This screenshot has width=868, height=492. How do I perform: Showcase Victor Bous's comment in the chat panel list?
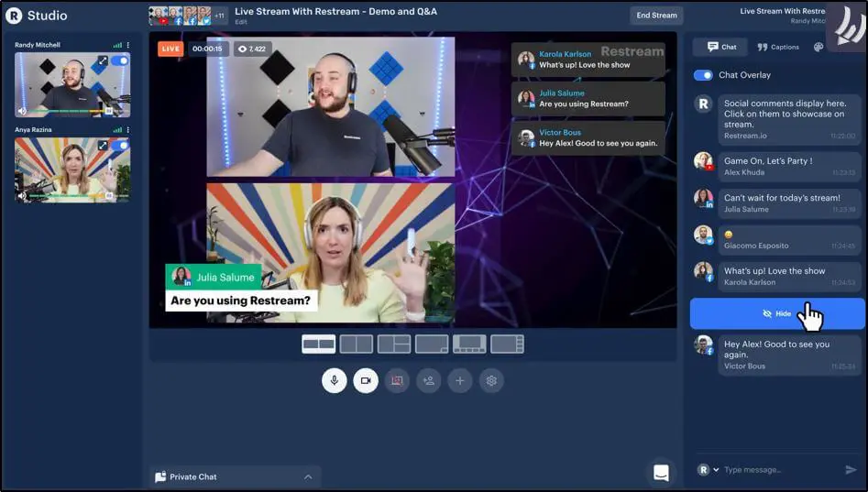point(789,355)
